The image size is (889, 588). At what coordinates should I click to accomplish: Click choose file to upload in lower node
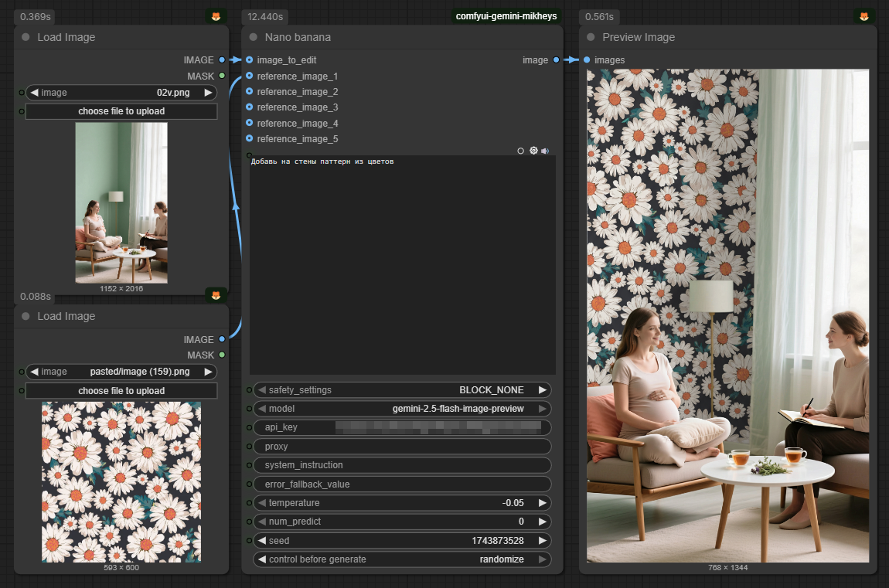pos(121,391)
